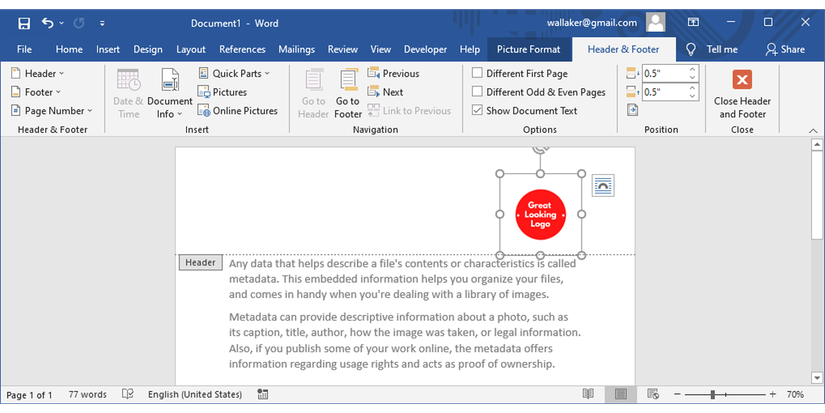Screen dimensions: 825x413
Task: Toggle Different Odd & Even Pages
Action: pyautogui.click(x=478, y=92)
